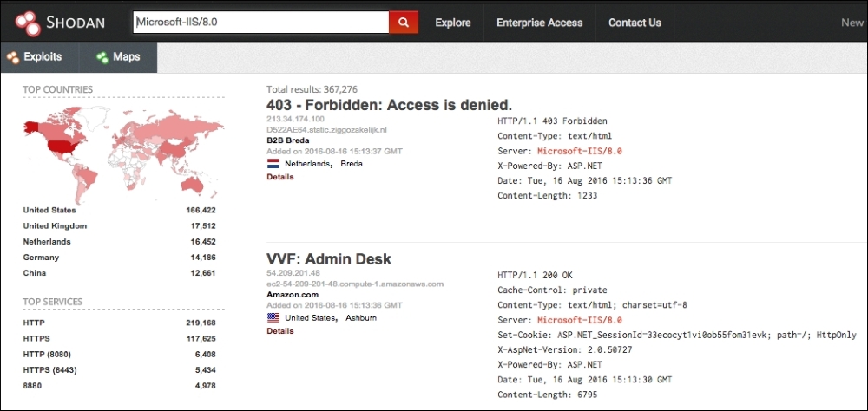Click the Ashburn city link

[361, 318]
